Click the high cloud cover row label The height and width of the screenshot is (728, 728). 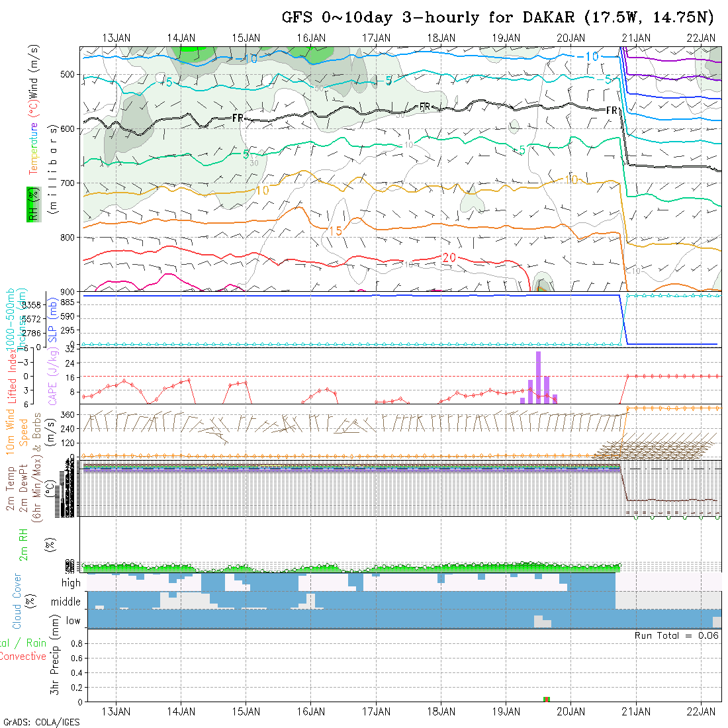click(70, 583)
